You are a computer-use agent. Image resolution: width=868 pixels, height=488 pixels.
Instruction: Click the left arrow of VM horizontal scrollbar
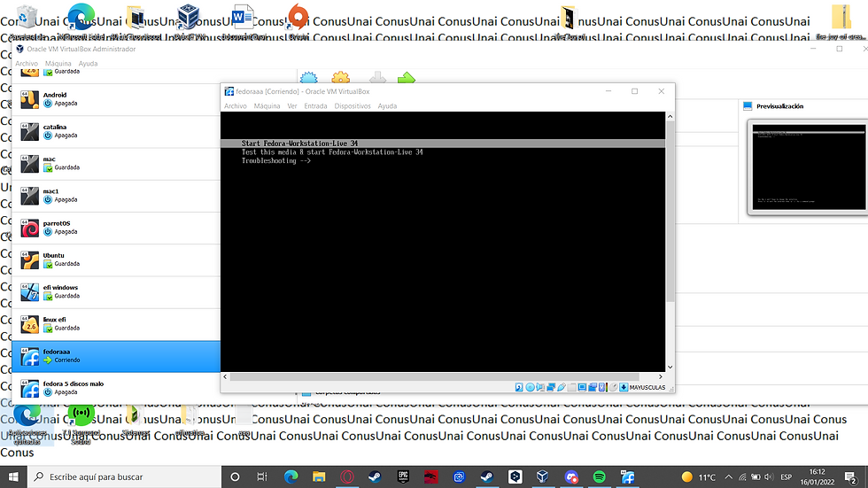click(225, 376)
